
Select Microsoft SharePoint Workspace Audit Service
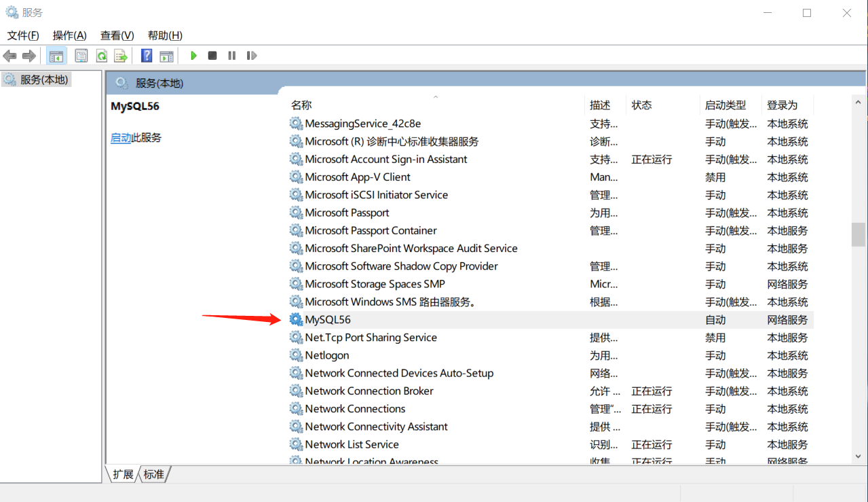point(411,248)
